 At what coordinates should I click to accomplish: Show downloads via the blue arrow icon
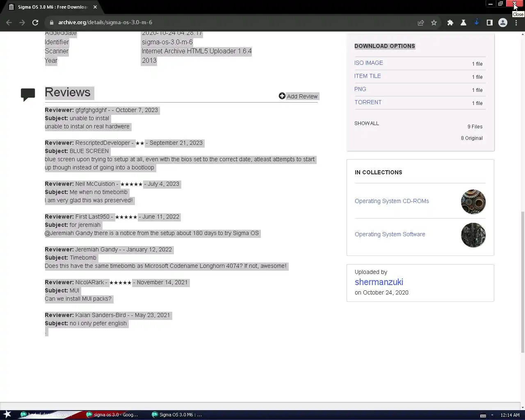pos(477,23)
